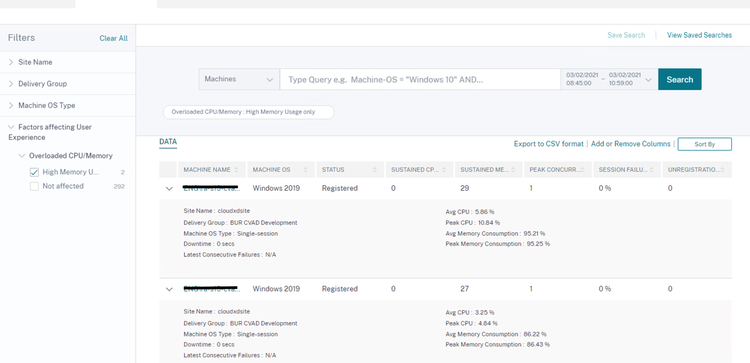
Task: Open Add or Remove Columns
Action: [x=630, y=144]
